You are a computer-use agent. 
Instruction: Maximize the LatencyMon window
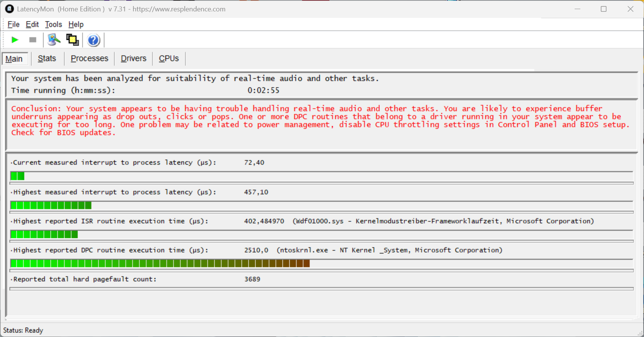point(604,9)
